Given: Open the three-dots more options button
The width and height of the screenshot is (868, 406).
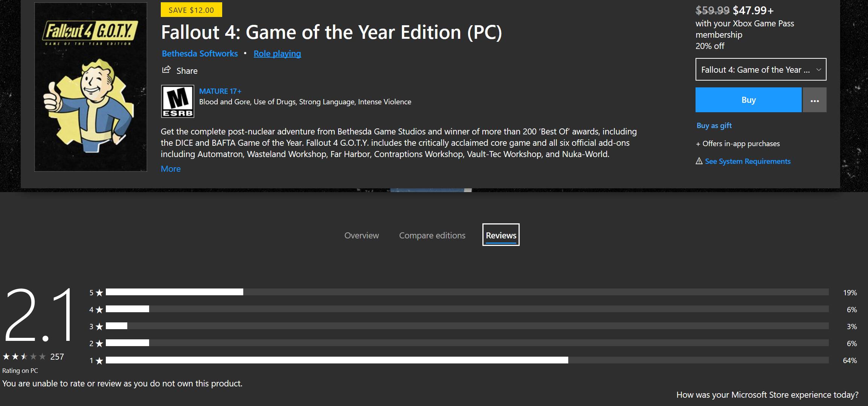Looking at the screenshot, I should coord(814,100).
